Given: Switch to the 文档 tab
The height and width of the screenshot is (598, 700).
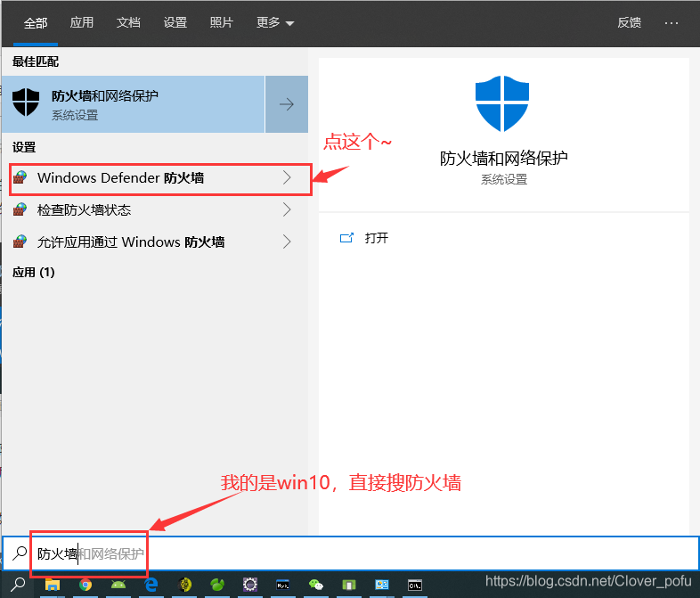Looking at the screenshot, I should click(128, 23).
